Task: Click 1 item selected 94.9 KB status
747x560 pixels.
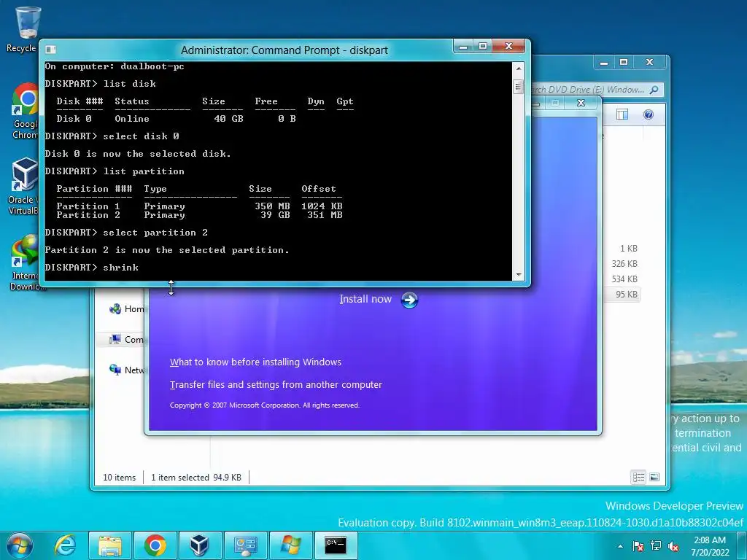Action: click(x=196, y=477)
